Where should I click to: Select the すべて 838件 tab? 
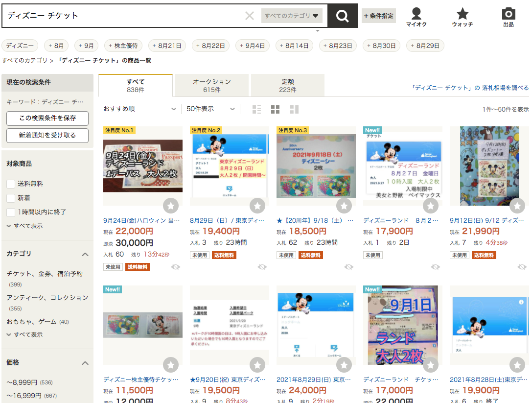coord(136,86)
